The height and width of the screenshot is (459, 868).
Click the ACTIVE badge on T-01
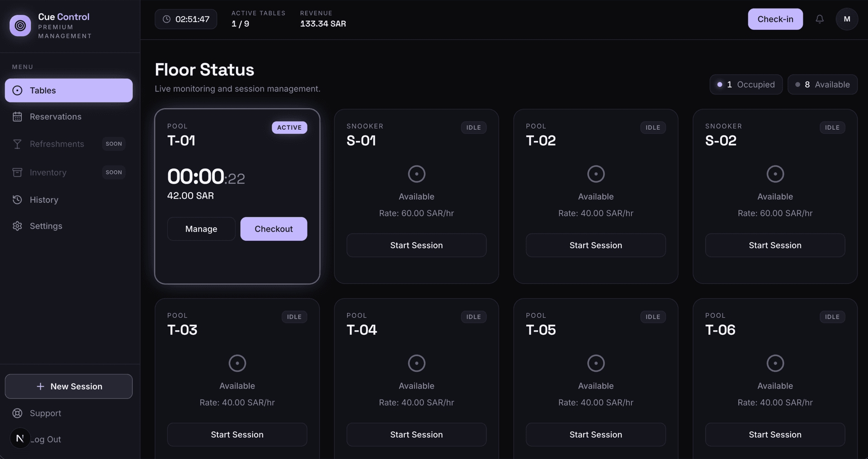coord(289,127)
